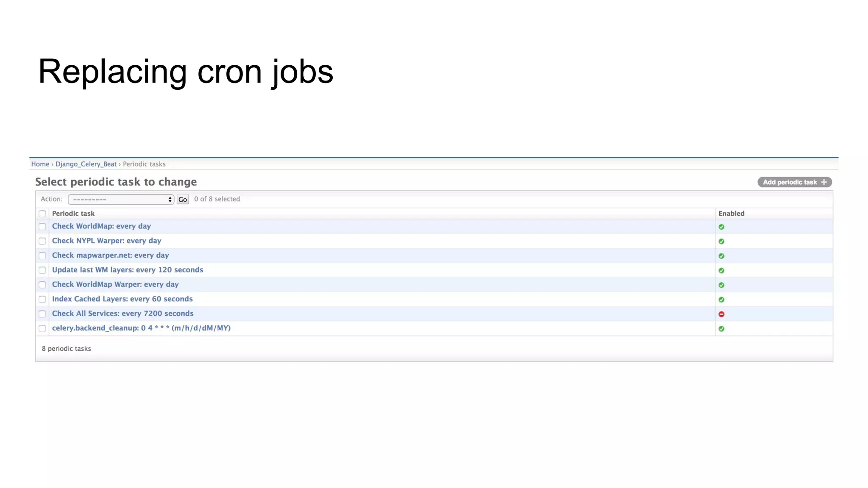This screenshot has width=868, height=488.
Task: Click enabled green icon for Check WorldMap row
Action: coord(721,227)
